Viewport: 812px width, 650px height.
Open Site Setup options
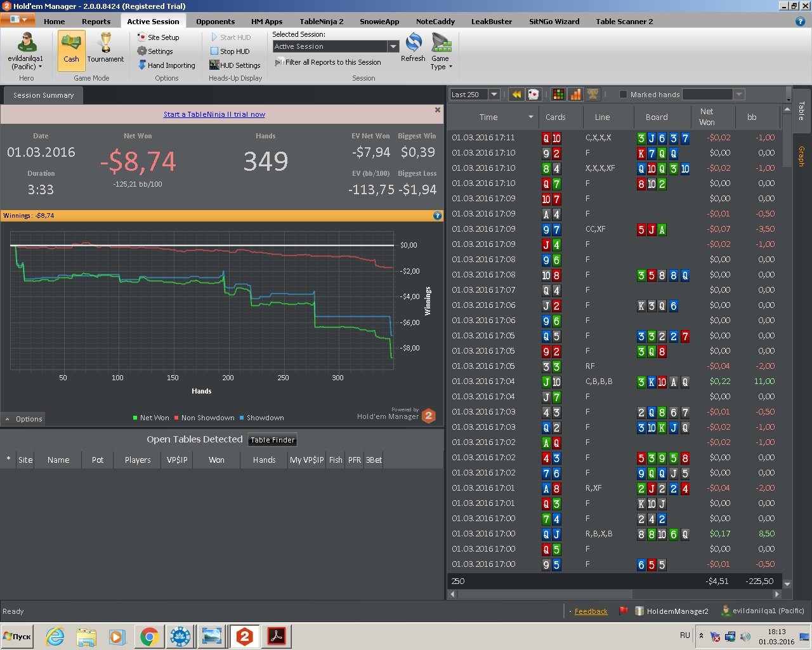coord(158,37)
